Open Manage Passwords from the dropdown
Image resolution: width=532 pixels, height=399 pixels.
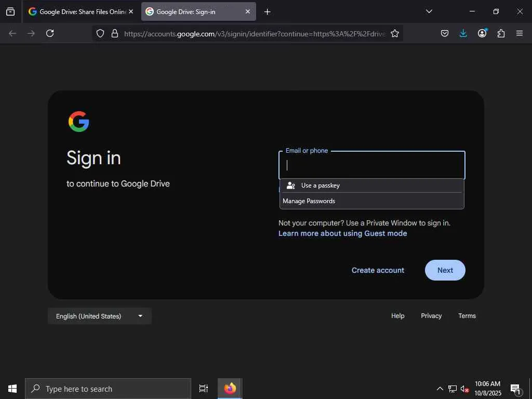372,201
